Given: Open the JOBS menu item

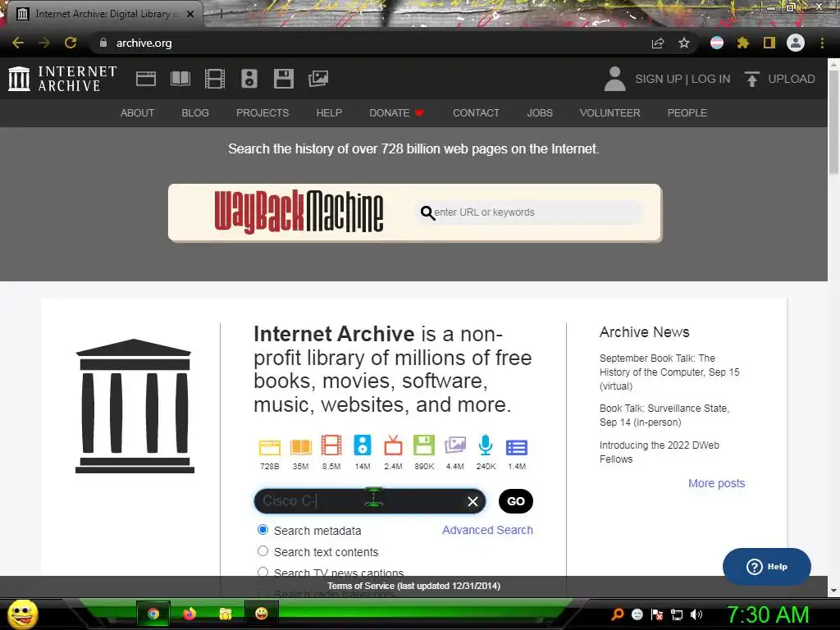Looking at the screenshot, I should (540, 113).
